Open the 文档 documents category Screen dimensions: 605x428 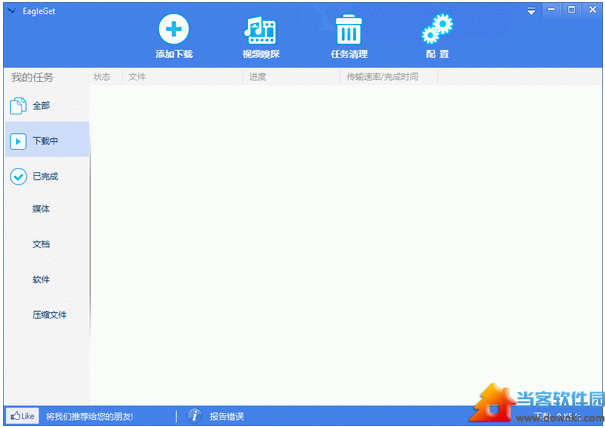tap(41, 244)
